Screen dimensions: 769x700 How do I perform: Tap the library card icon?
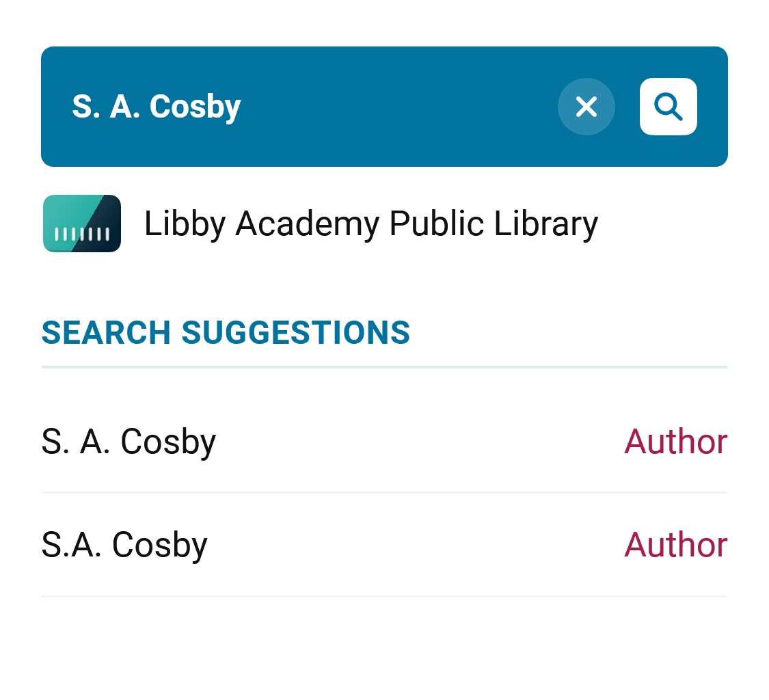point(82,224)
